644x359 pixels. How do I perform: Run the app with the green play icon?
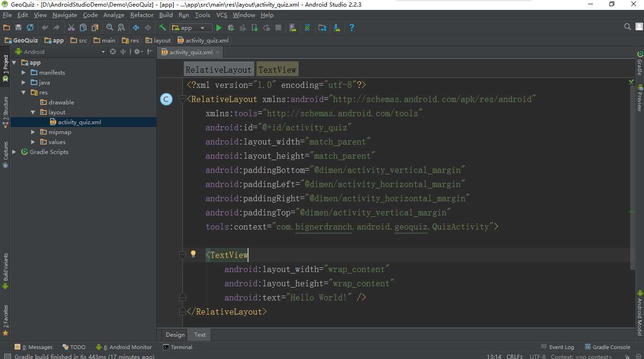click(x=219, y=28)
